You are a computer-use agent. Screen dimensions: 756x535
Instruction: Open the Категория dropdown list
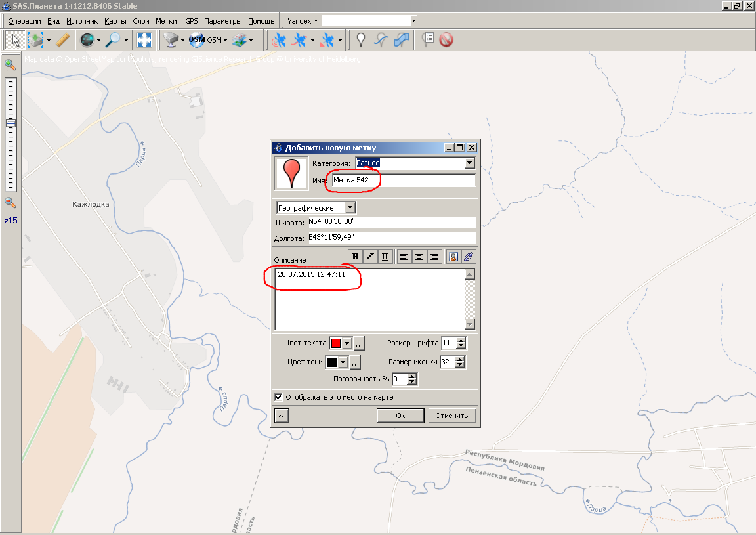469,163
